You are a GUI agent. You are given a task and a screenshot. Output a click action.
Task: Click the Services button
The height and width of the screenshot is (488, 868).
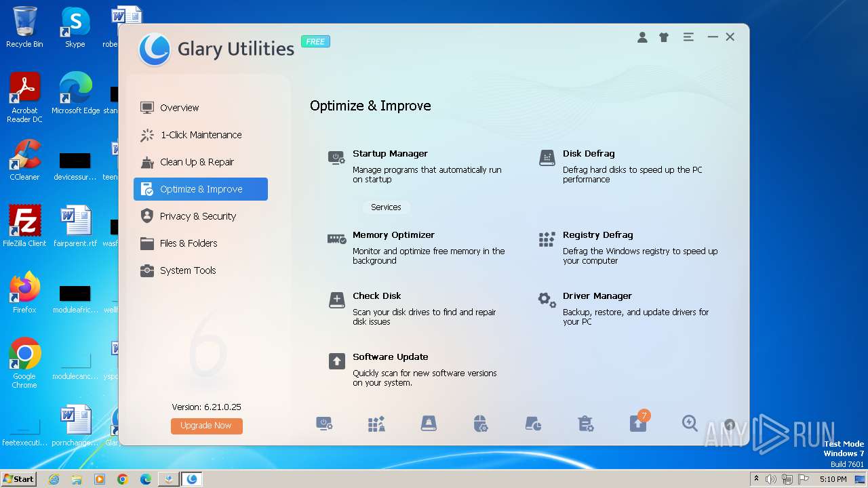tap(386, 207)
